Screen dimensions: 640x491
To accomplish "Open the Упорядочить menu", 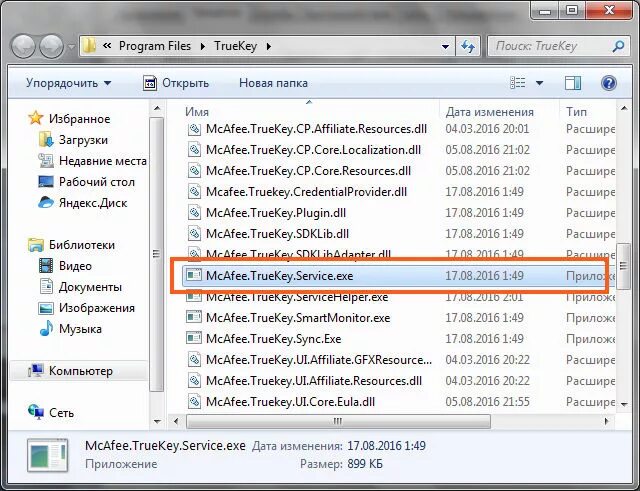I will tap(68, 83).
